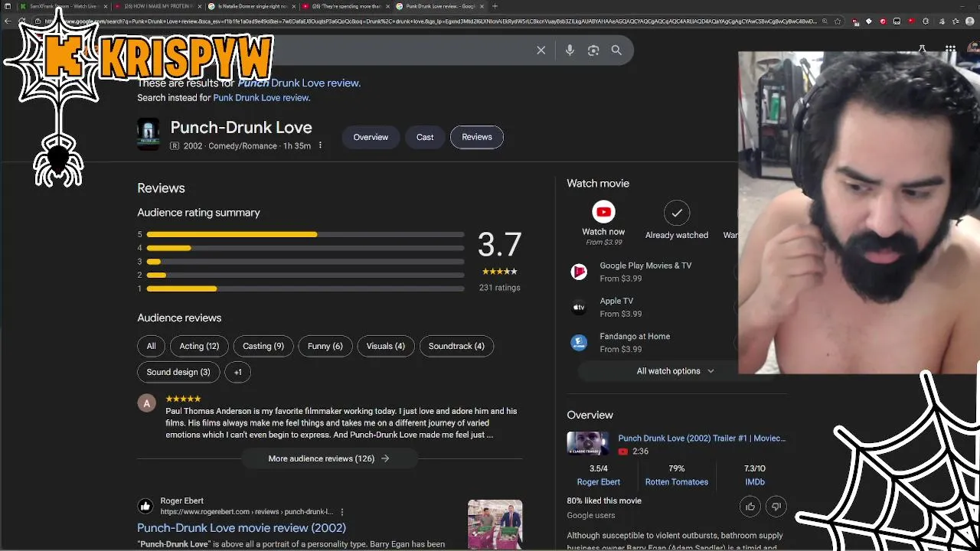
Task: Open Roger Ebert result options menu
Action: pyautogui.click(x=342, y=512)
